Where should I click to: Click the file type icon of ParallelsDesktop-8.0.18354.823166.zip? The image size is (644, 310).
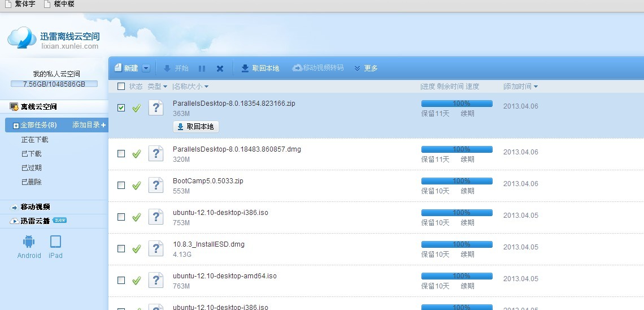tap(156, 107)
